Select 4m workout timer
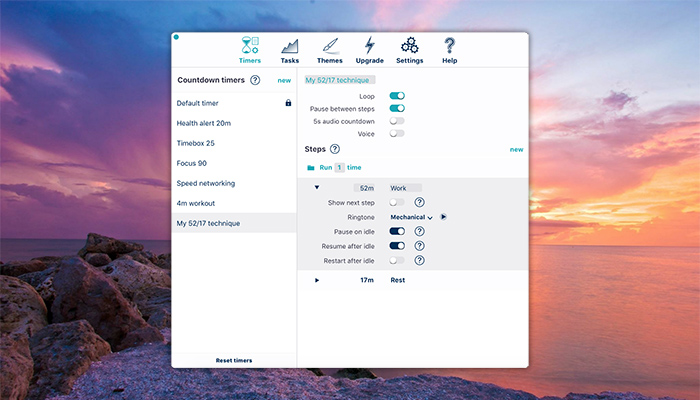Viewport: 700px width, 400px height. click(x=234, y=203)
